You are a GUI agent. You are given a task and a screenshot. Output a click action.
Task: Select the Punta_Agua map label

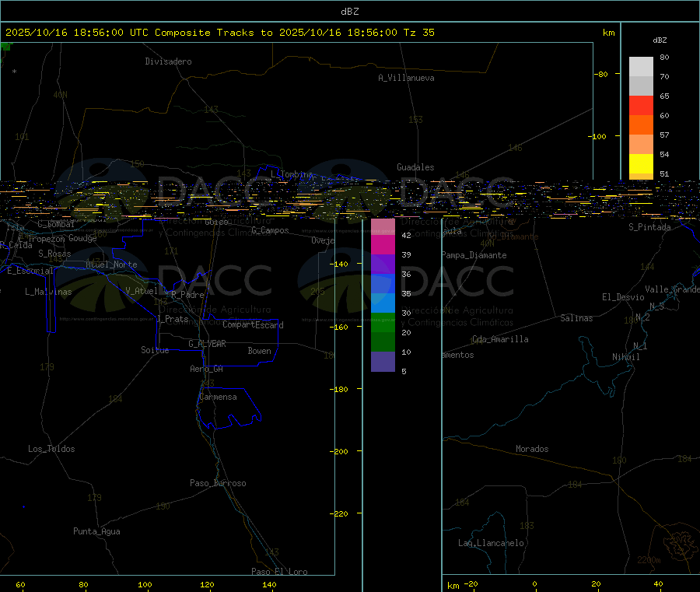[96, 531]
